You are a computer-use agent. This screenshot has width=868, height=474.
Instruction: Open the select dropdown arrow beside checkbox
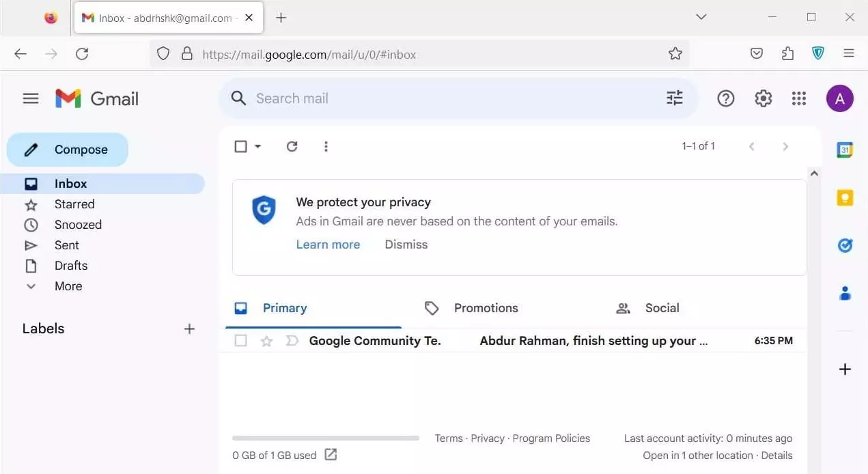pos(257,146)
